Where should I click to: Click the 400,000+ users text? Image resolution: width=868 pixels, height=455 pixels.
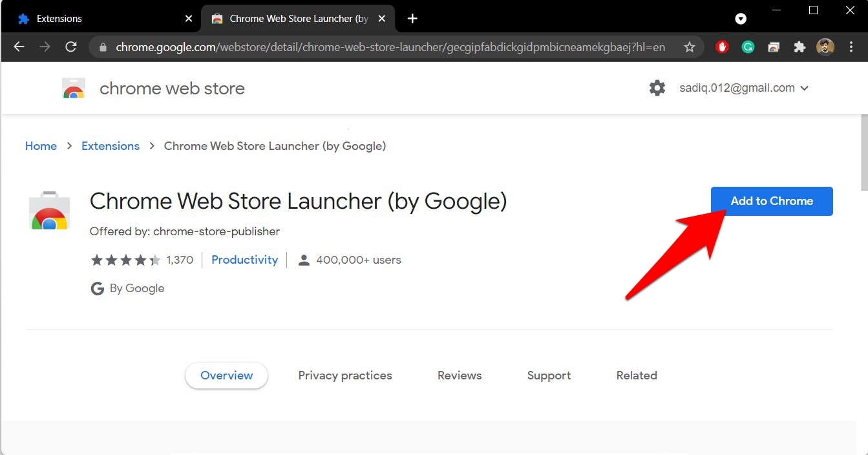coord(359,260)
